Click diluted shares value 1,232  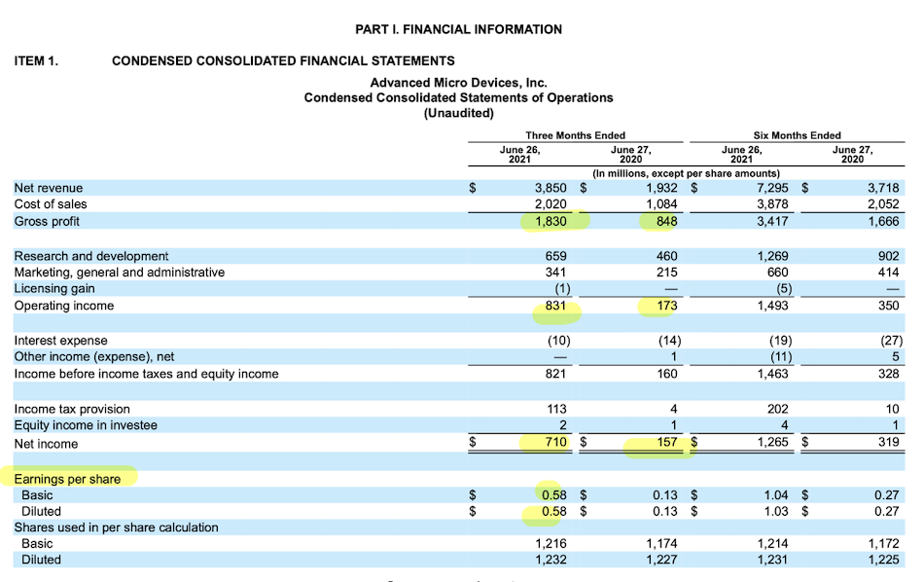tap(551, 560)
